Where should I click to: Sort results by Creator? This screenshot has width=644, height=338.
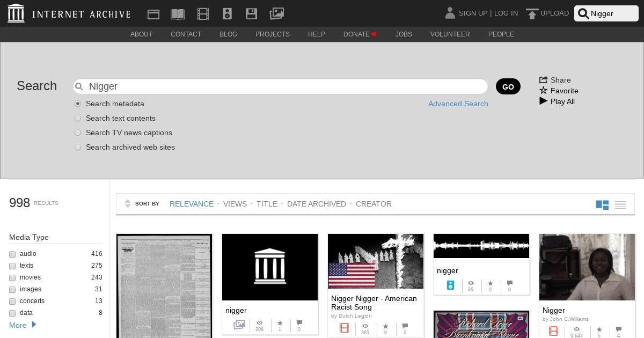(374, 204)
